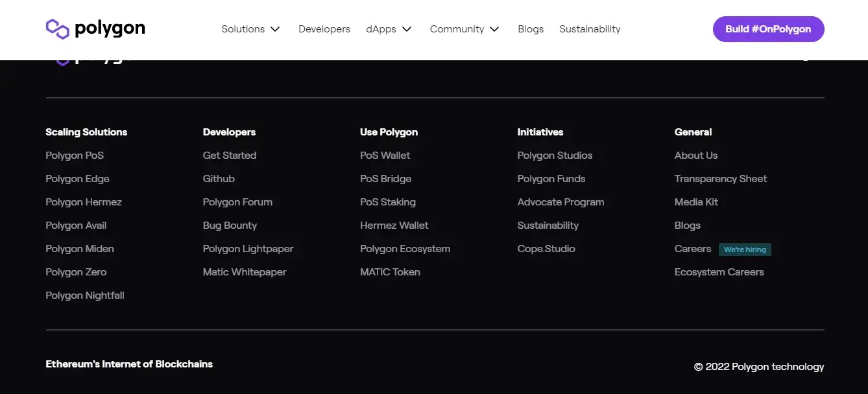The height and width of the screenshot is (394, 868).
Task: Open Sustainability in the top navigation
Action: click(x=590, y=29)
